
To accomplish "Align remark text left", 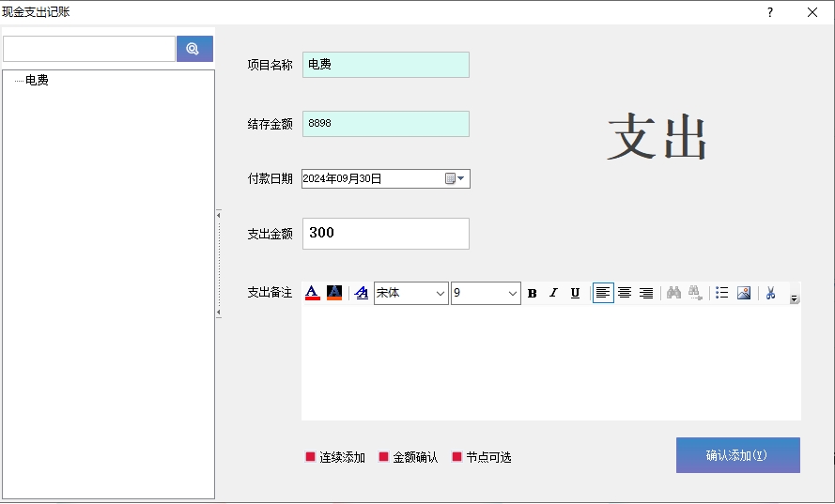I will (603, 293).
